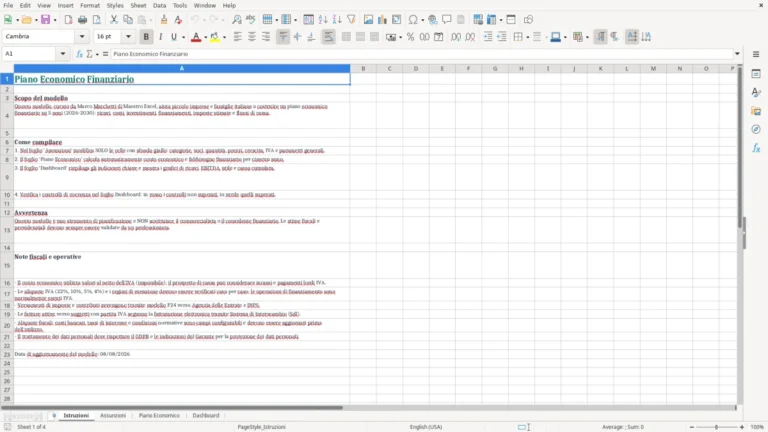This screenshot has width=768, height=432.
Task: Open the Format menu
Action: (90, 5)
